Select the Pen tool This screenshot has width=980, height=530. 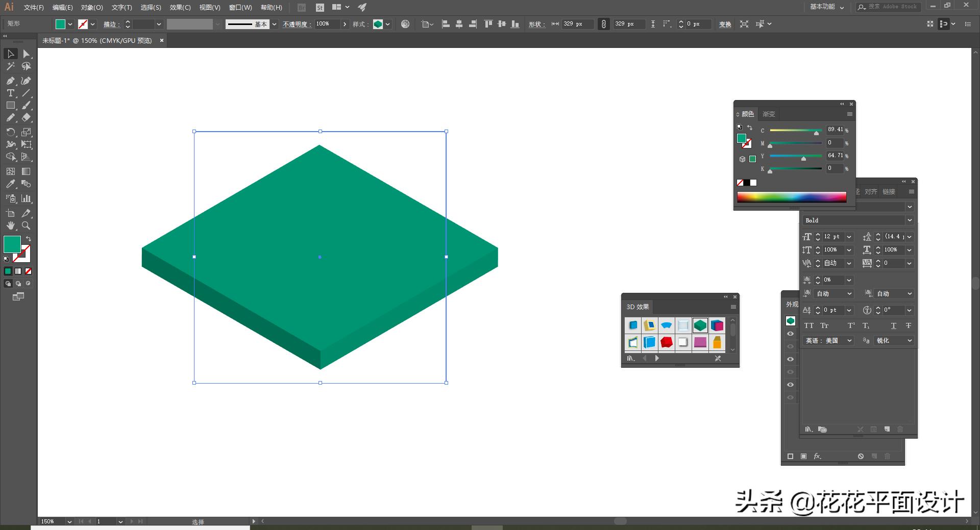10,81
